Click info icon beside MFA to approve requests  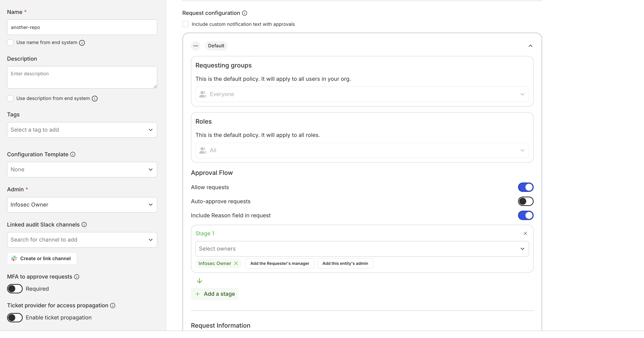(x=77, y=277)
